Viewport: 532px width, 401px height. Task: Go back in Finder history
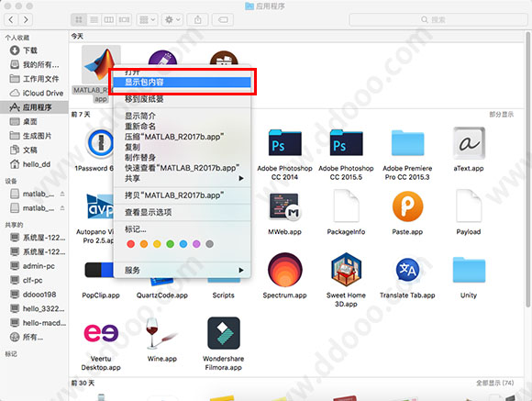tap(11, 19)
